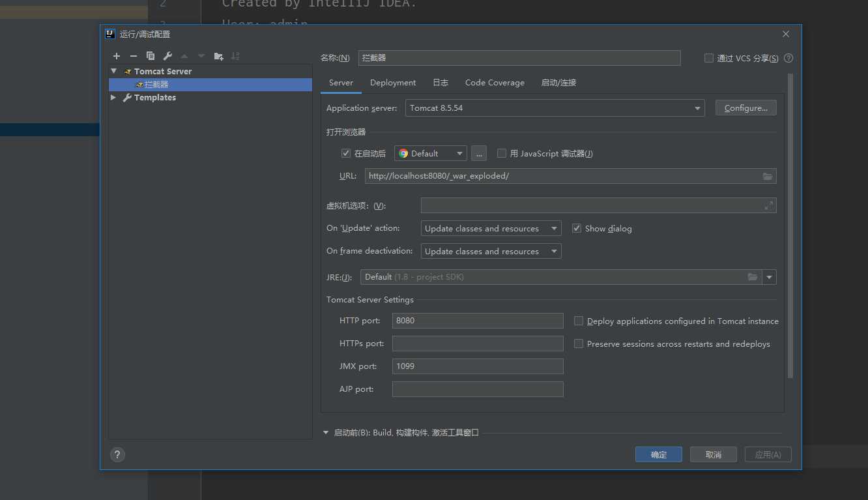Click the Tomcat Server Settings heading

click(x=370, y=300)
